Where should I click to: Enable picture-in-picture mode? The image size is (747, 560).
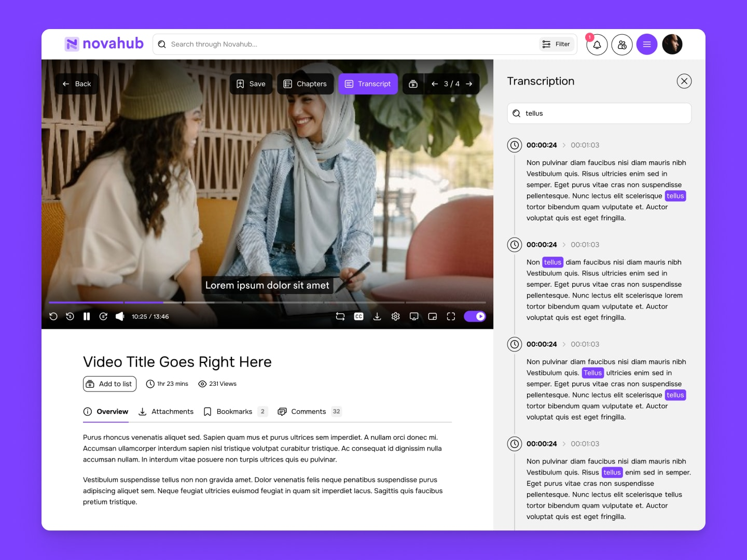tap(433, 316)
